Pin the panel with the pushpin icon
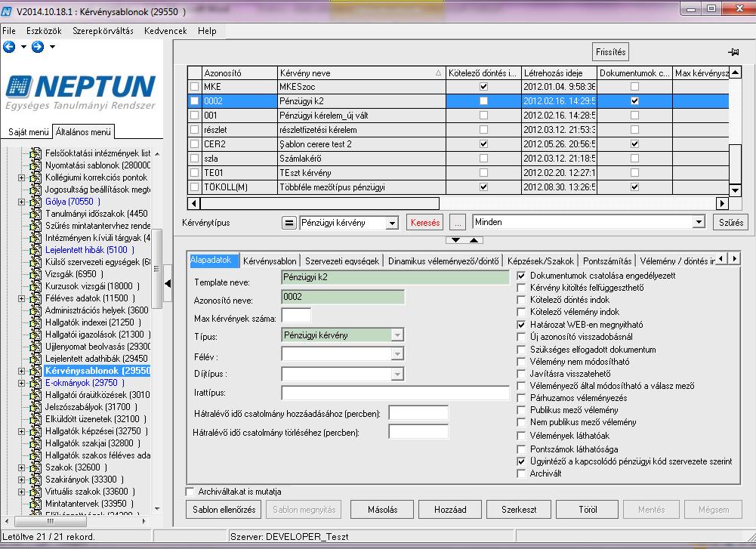Image resolution: width=756 pixels, height=549 pixels. (x=733, y=51)
